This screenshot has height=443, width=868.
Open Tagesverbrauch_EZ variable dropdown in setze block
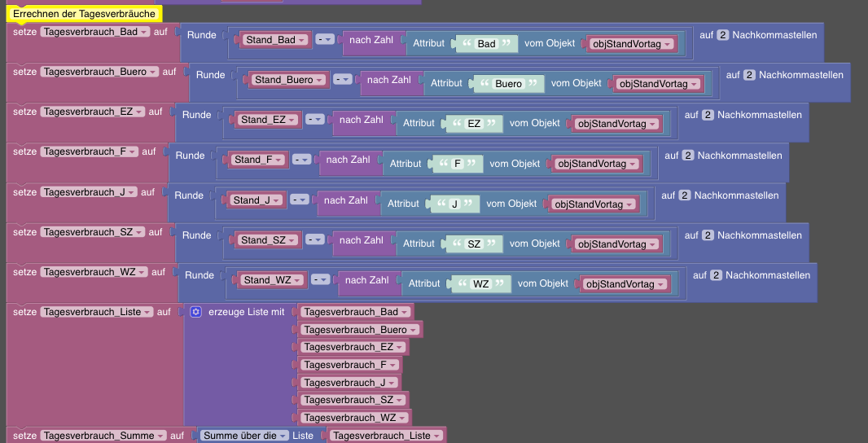pyautogui.click(x=93, y=112)
